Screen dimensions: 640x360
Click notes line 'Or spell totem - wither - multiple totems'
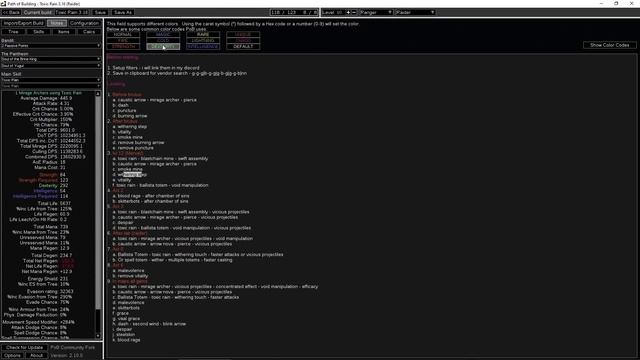pos(172,260)
